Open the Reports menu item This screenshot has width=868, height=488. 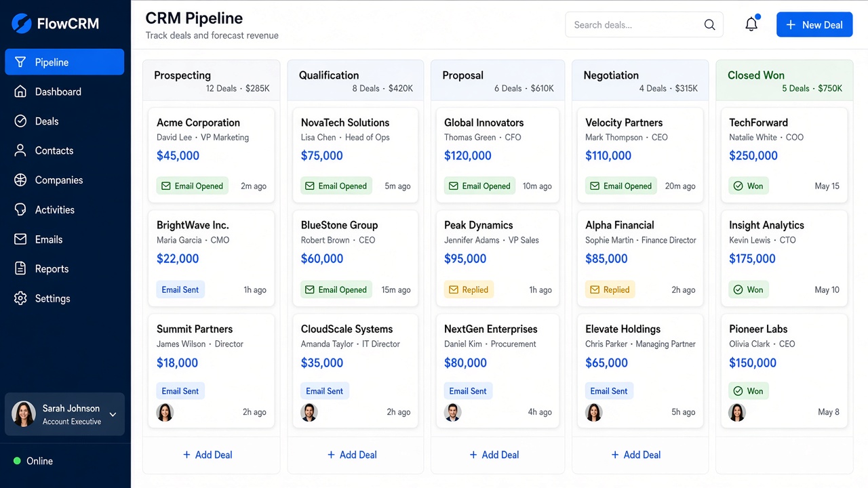pyautogui.click(x=64, y=269)
